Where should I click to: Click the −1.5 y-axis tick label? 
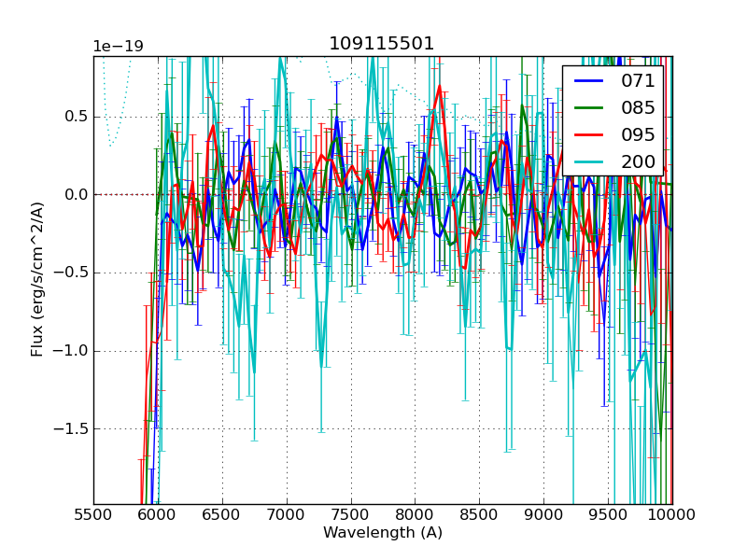[x=71, y=429]
